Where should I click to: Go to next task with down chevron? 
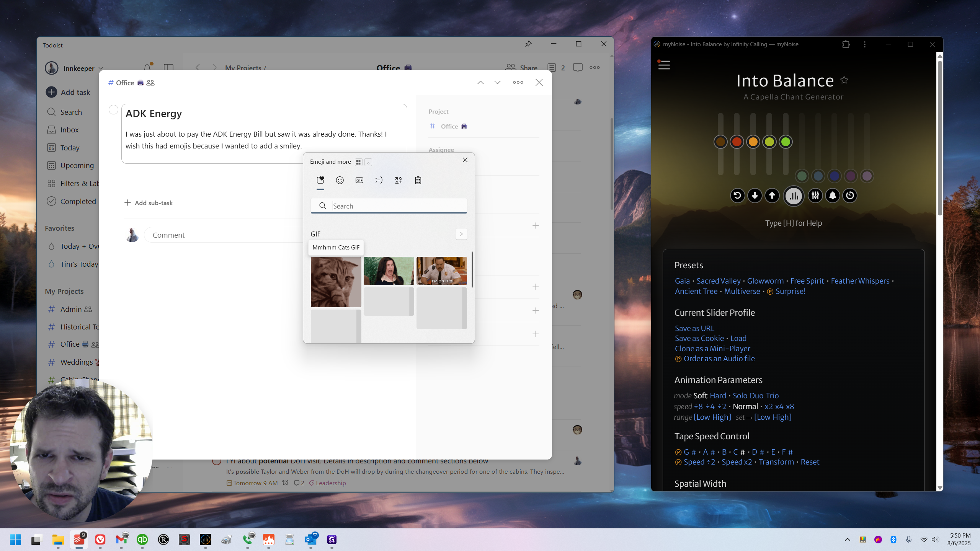pos(497,82)
